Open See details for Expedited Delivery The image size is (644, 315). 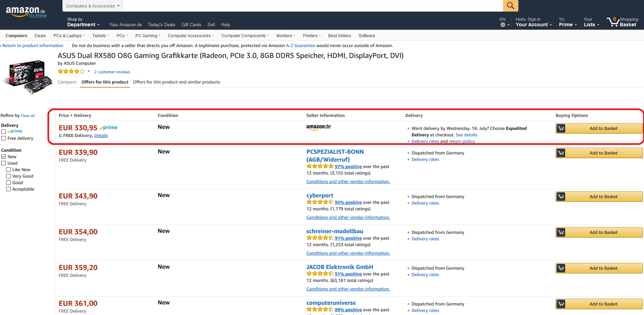(467, 135)
